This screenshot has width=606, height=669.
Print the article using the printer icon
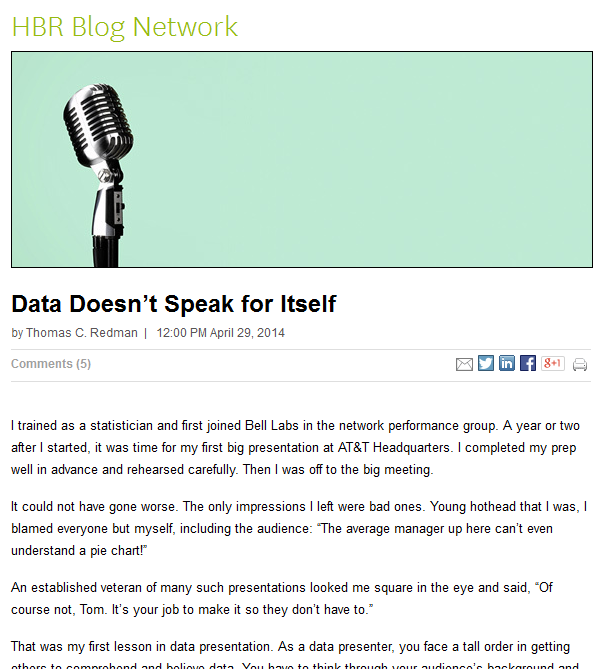pos(580,364)
